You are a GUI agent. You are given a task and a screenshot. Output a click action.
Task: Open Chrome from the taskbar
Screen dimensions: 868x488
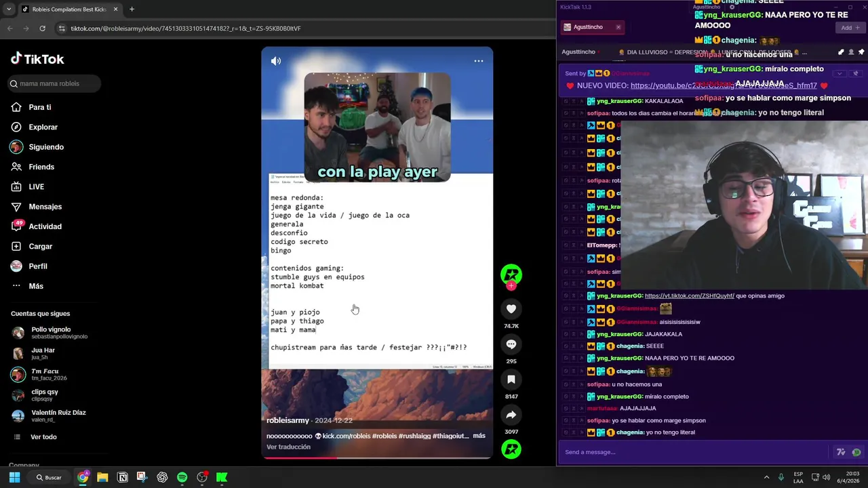click(83, 477)
